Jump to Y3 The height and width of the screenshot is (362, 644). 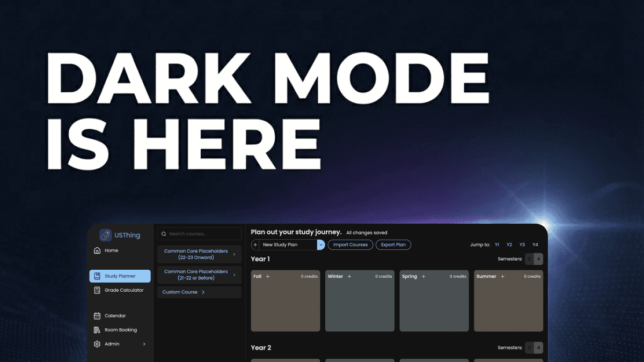522,245
